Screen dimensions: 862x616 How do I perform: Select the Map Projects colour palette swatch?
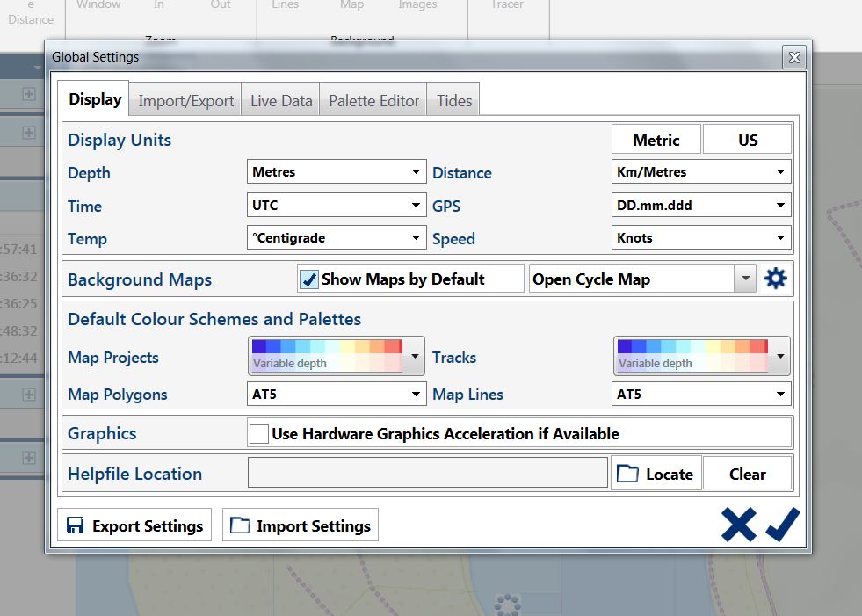[x=327, y=355]
